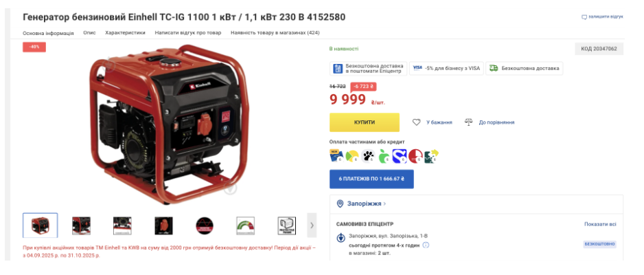Screen dimensions: 644x275
Task: Show next gallery thumbnails with arrow
Action: click(x=312, y=225)
